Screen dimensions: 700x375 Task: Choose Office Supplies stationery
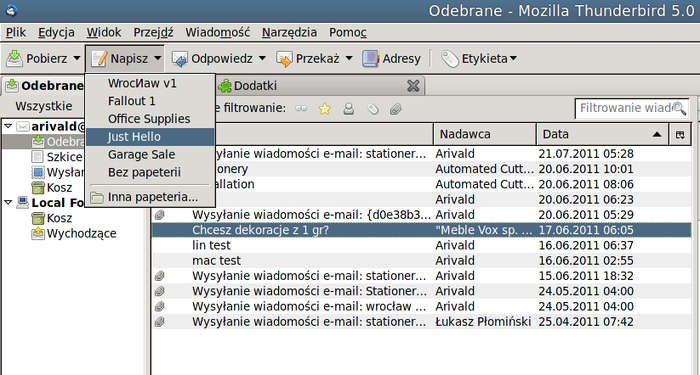150,119
